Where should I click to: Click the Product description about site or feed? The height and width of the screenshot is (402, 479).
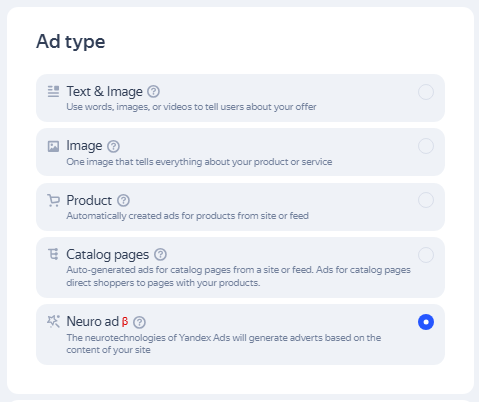pos(187,216)
